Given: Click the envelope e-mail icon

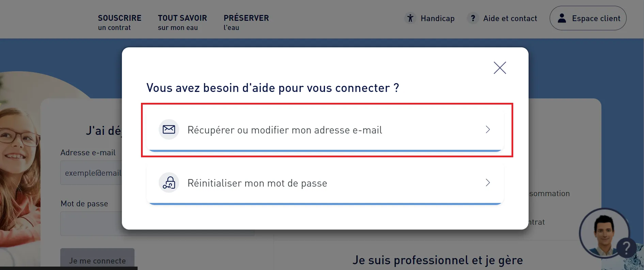Looking at the screenshot, I should tap(169, 129).
